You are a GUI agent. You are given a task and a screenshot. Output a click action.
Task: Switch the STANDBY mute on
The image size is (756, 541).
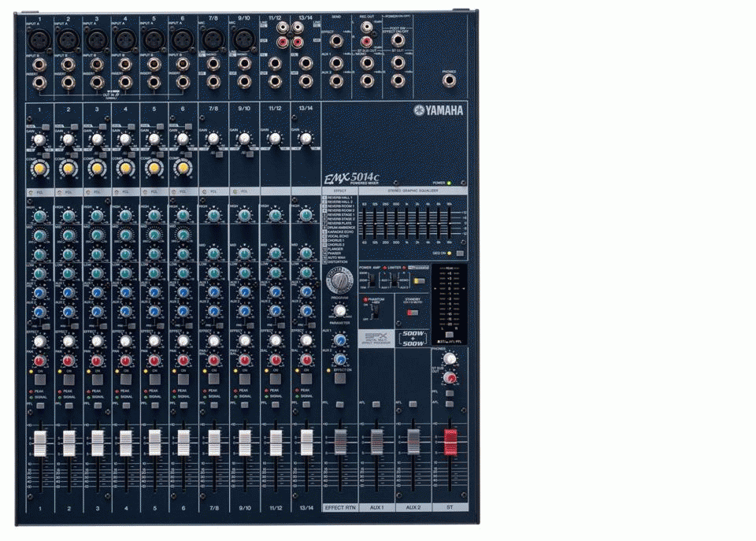pos(413,312)
